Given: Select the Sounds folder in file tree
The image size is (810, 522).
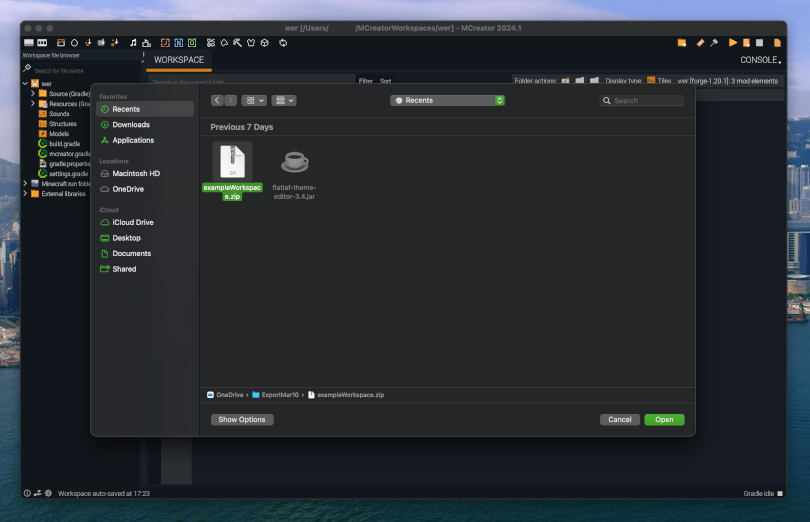Looking at the screenshot, I should click(x=54, y=114).
